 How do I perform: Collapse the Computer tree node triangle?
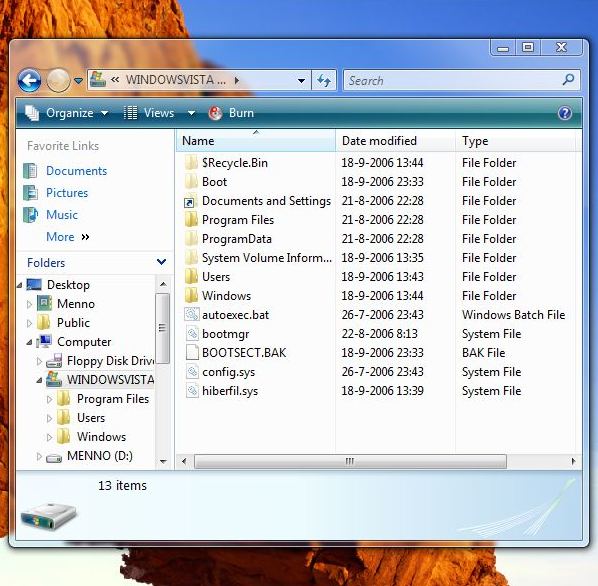(29, 342)
